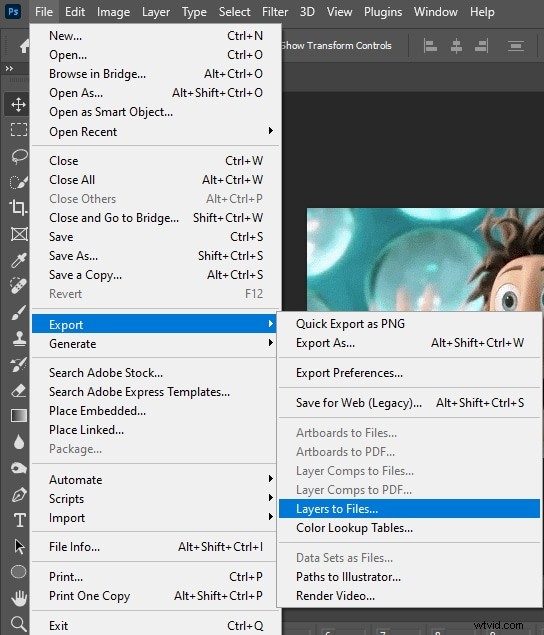
Task: Open the Type menu
Action: point(194,12)
